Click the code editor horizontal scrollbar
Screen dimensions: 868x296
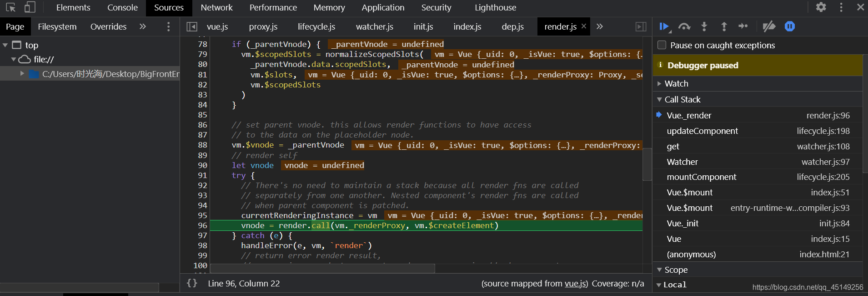(322, 269)
